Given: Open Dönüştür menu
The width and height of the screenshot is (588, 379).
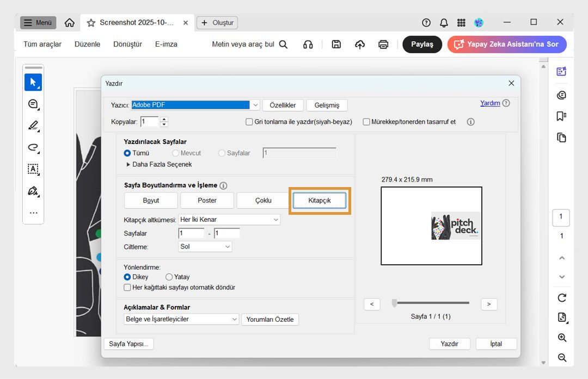Looking at the screenshot, I should click(x=127, y=44).
